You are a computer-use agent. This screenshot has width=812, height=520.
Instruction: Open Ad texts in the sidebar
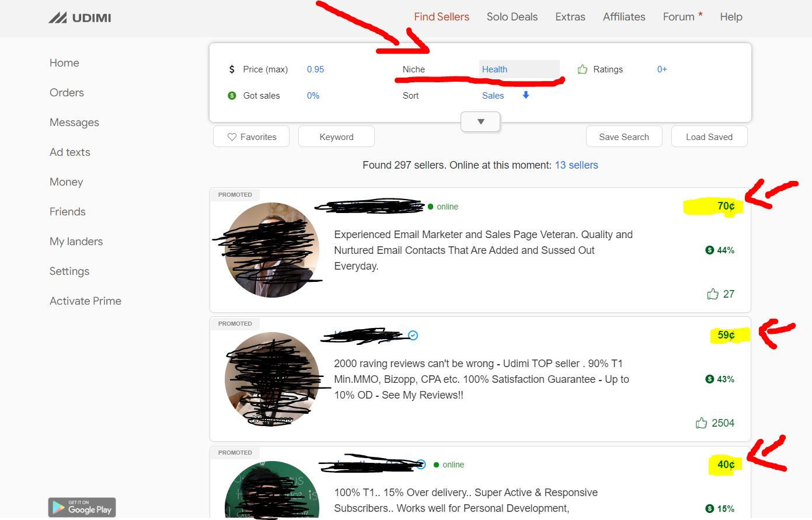tap(70, 152)
